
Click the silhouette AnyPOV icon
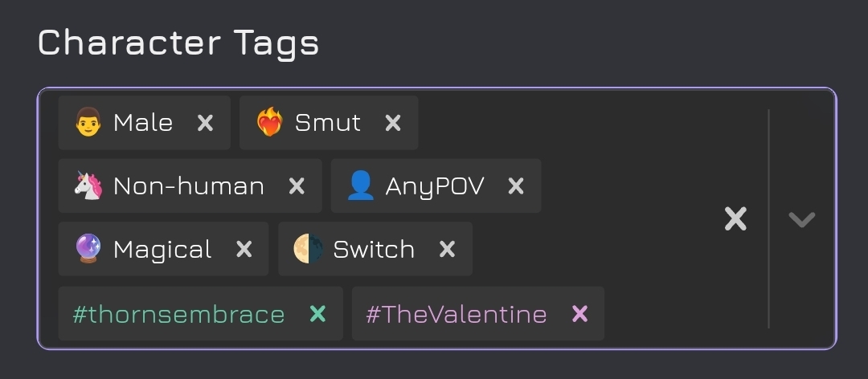tap(361, 186)
